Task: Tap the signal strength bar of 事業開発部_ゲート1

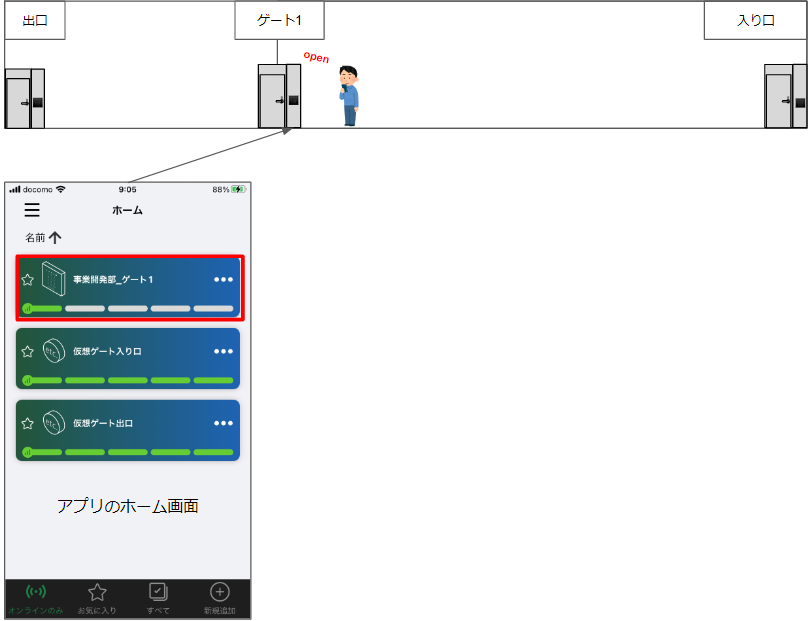Action: pos(128,309)
